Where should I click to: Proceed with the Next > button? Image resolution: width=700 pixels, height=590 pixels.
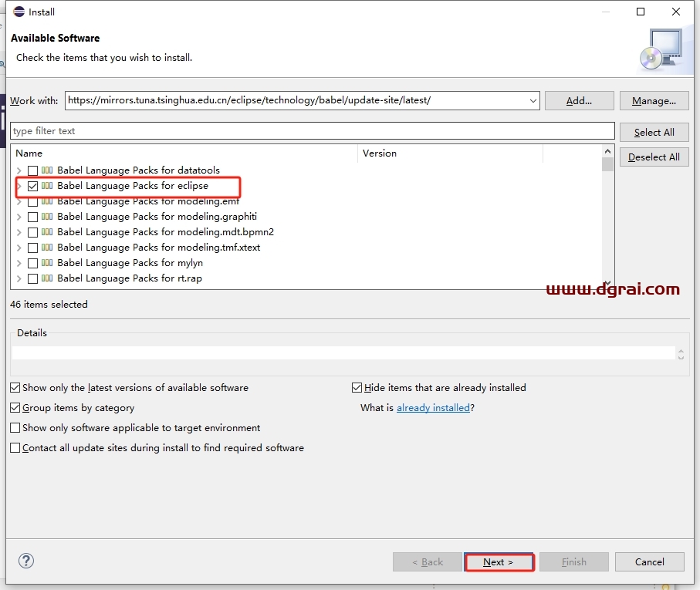coord(499,562)
